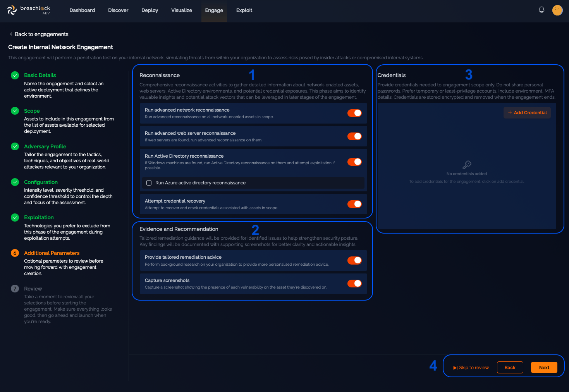The height and width of the screenshot is (392, 569).
Task: Click the orange step 6 indicator
Action: tap(15, 253)
